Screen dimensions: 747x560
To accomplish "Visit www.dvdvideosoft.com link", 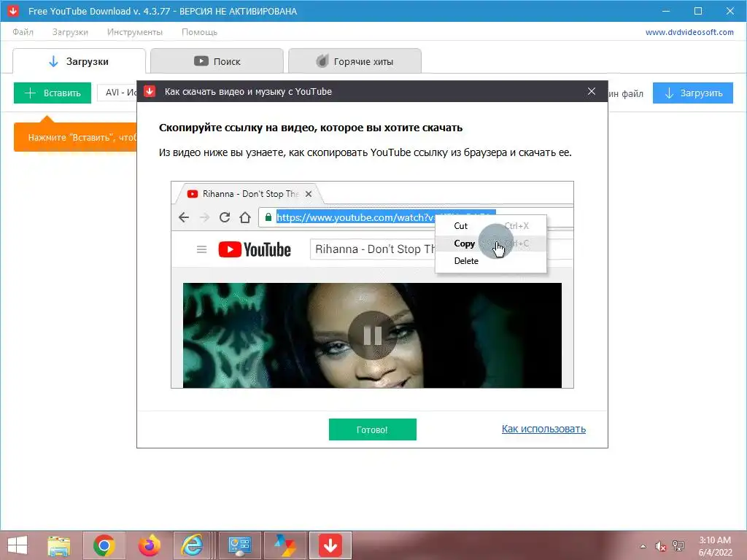I will coord(689,32).
